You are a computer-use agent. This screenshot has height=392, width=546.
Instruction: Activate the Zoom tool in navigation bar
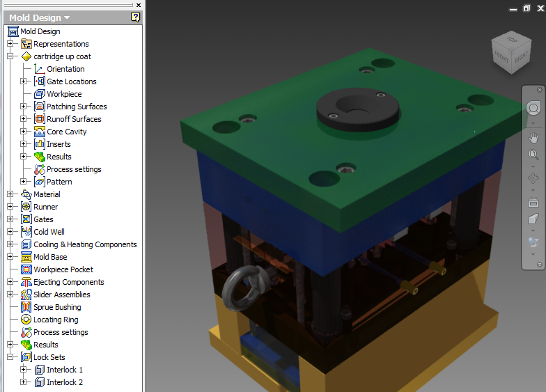pos(533,155)
